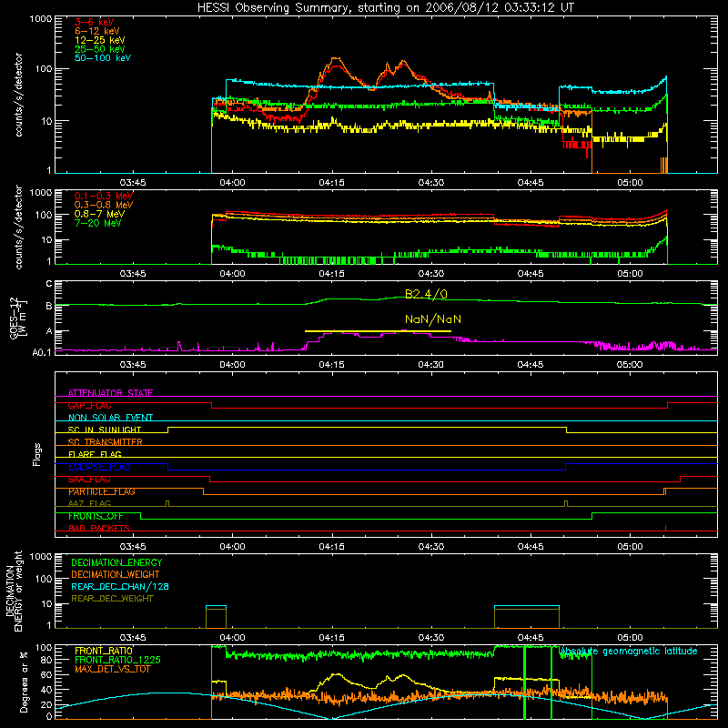Viewport: 728px width, 728px height.
Task: Click the yellow flare duration bar
Action: [378, 331]
